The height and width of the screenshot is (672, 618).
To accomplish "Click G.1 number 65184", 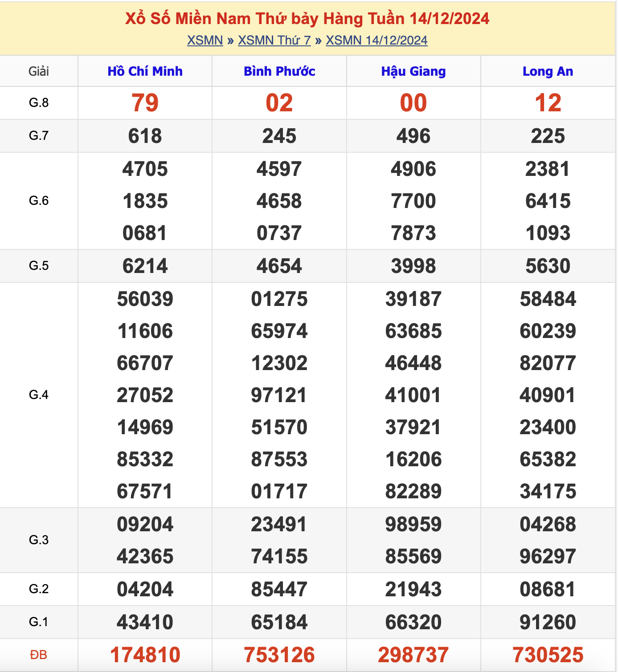I will pyautogui.click(x=279, y=622).
